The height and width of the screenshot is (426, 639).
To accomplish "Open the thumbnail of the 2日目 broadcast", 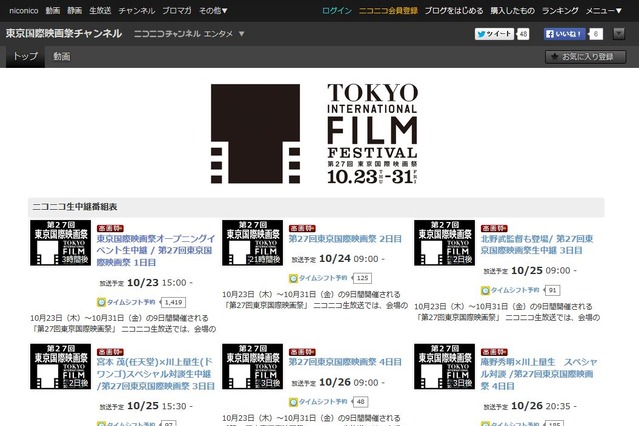I will click(x=252, y=242).
